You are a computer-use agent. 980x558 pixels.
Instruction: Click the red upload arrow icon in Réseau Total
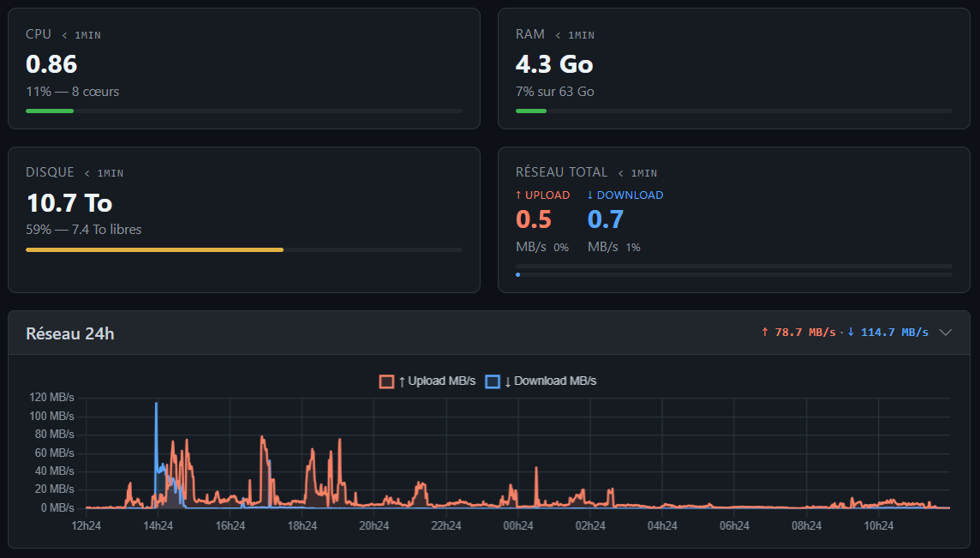click(517, 195)
